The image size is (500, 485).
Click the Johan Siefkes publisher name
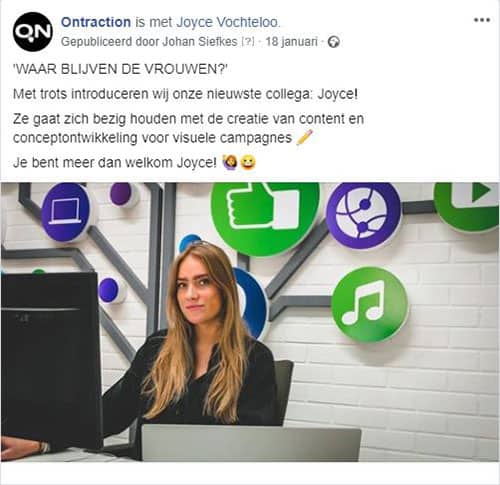pos(200,42)
